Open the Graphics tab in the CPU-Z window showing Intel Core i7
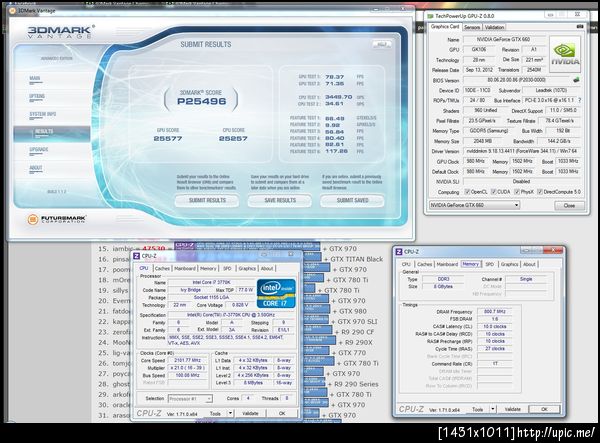This screenshot has height=443, width=600. pos(247,269)
